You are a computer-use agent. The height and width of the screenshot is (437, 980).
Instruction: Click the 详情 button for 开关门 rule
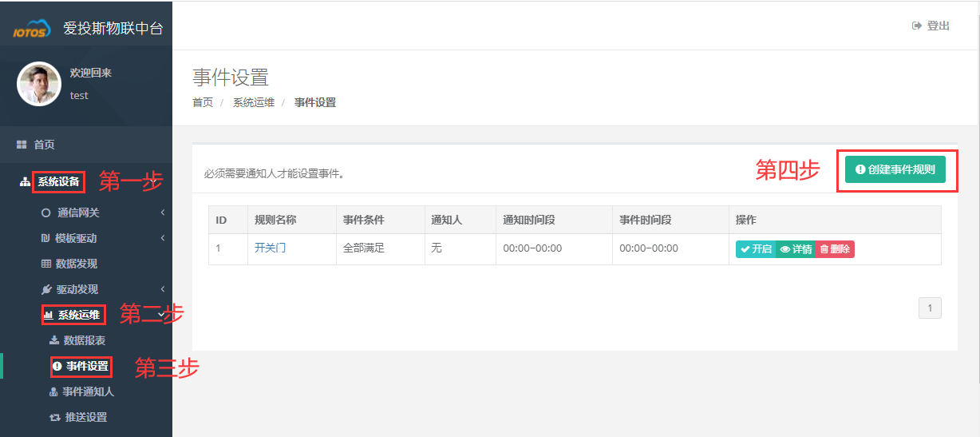(x=796, y=249)
